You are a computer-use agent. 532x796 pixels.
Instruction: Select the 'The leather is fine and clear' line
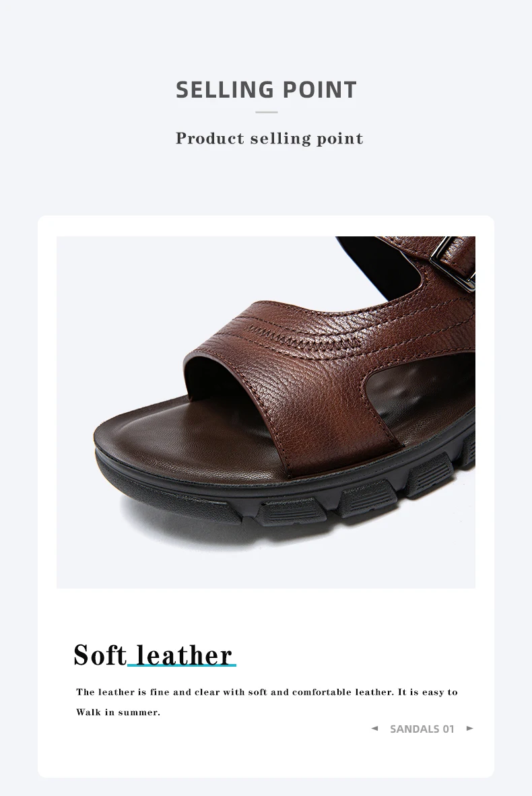click(x=267, y=692)
